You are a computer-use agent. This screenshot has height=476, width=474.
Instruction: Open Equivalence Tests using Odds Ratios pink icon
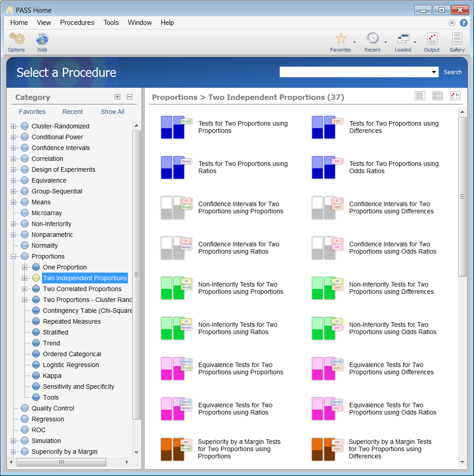point(328,409)
